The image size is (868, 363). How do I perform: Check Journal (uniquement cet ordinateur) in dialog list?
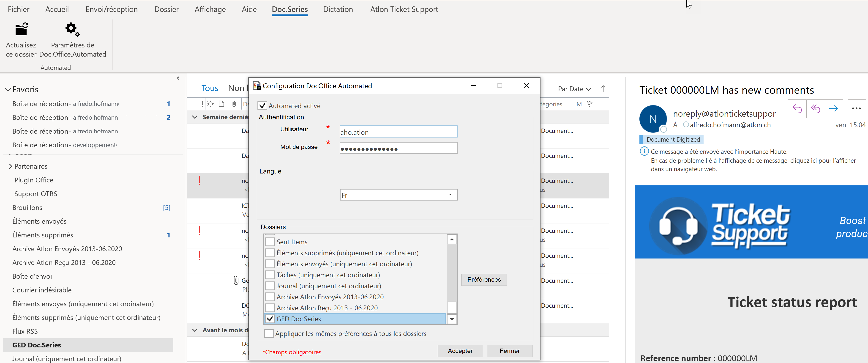coord(270,286)
